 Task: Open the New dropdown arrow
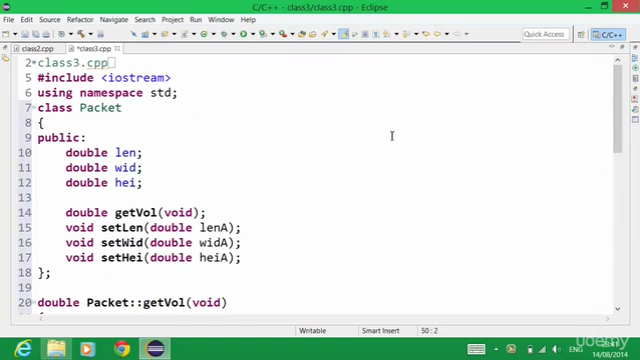15,34
